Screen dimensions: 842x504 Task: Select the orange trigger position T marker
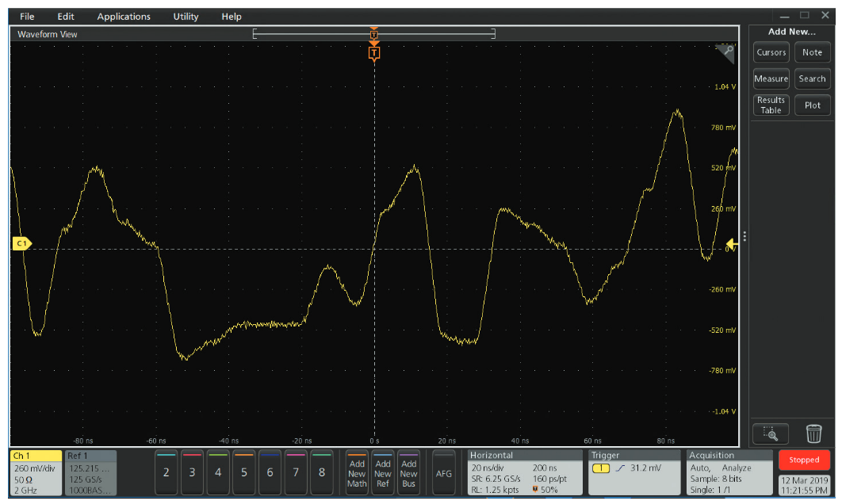374,52
